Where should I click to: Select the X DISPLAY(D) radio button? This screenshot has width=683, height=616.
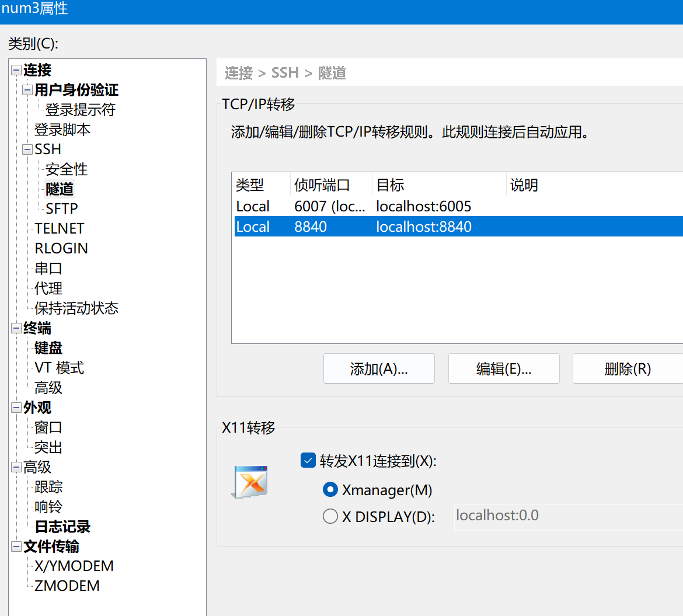click(330, 516)
